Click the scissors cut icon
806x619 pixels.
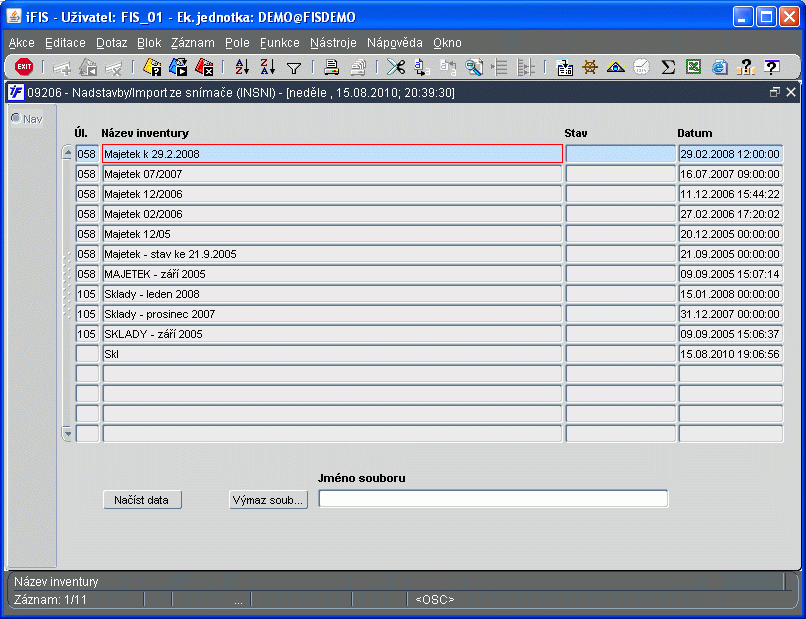click(396, 67)
